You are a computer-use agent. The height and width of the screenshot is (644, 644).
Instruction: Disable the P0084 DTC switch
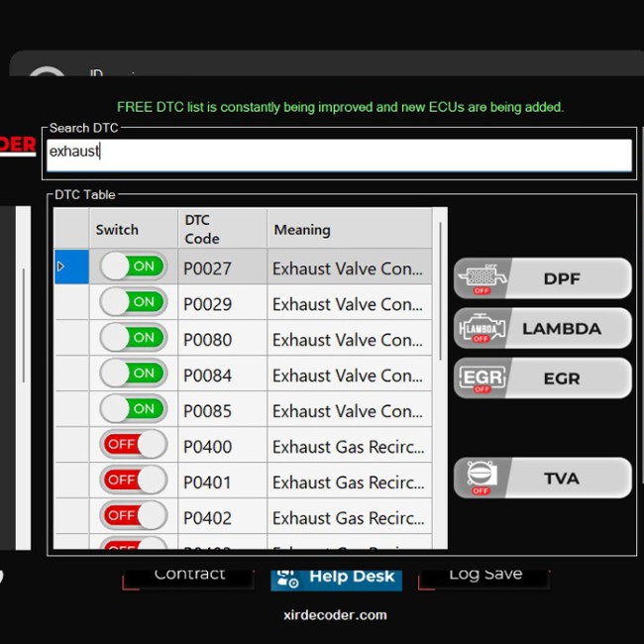tap(133, 373)
